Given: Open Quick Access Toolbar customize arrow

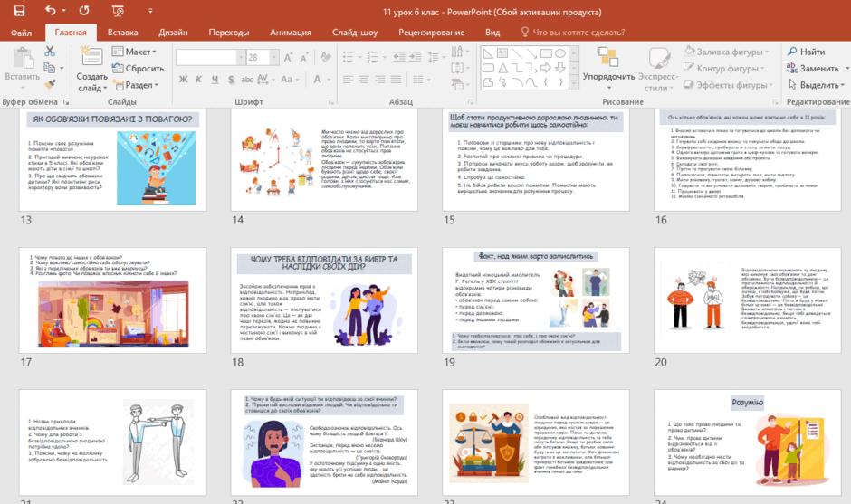Looking at the screenshot, I should click(150, 11).
